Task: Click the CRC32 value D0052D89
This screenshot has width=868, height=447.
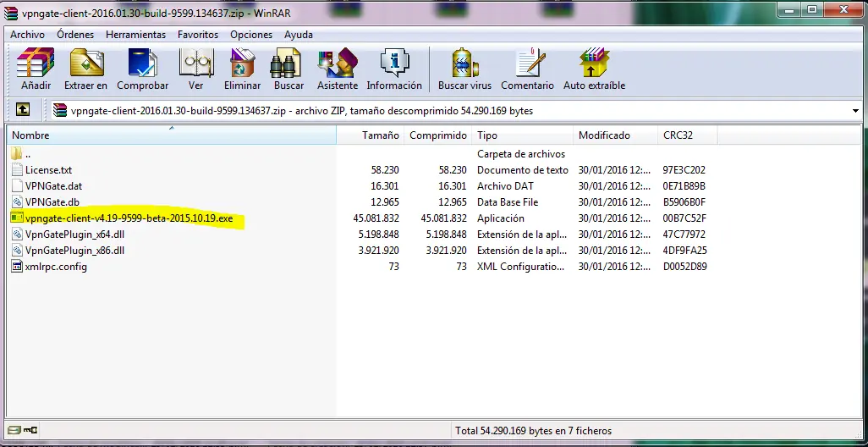Action: pos(684,267)
